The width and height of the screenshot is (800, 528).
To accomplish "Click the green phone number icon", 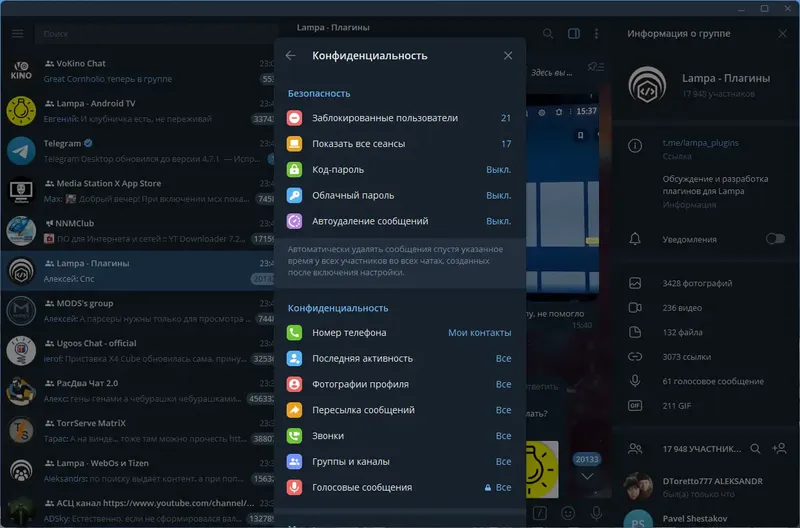I will pos(294,333).
